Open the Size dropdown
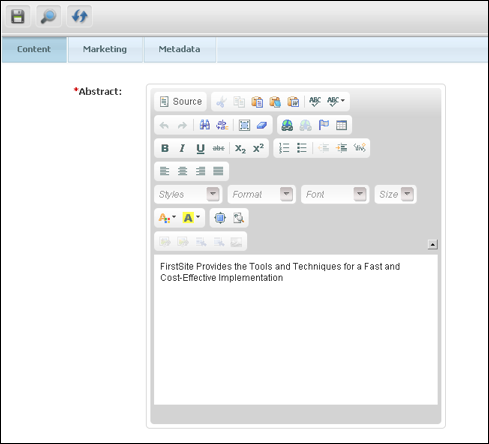Screen dimensions: 489x444 pyautogui.click(x=395, y=194)
